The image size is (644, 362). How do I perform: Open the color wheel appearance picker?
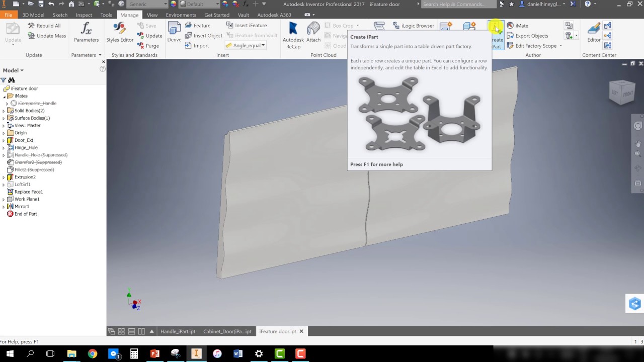(174, 4)
